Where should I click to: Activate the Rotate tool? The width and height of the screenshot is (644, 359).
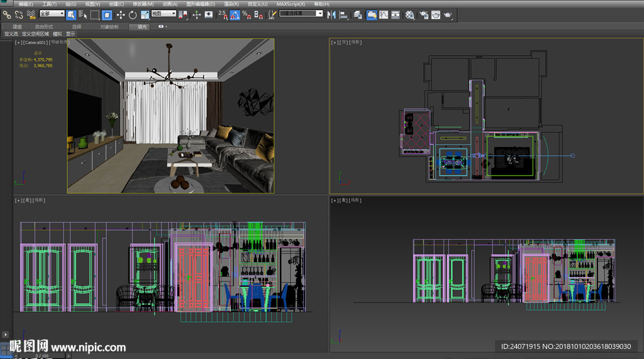(133, 14)
